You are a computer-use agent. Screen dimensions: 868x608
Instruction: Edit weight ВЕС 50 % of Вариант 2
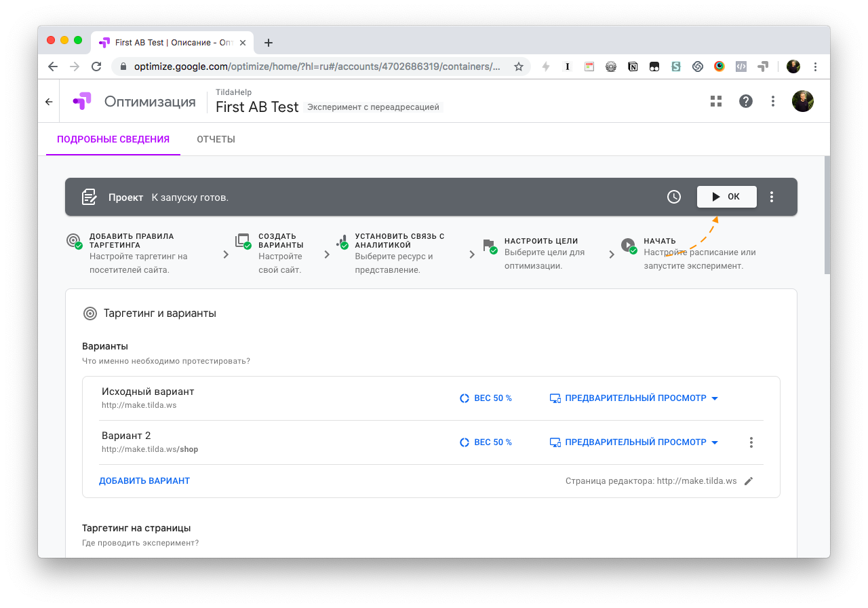coord(486,442)
